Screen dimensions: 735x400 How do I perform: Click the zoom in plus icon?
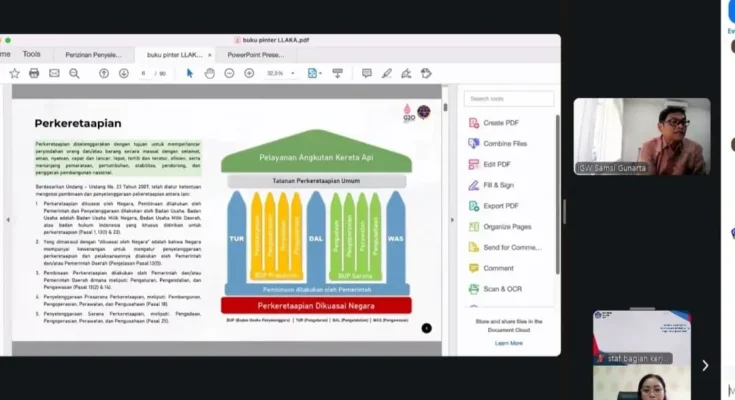click(x=249, y=73)
